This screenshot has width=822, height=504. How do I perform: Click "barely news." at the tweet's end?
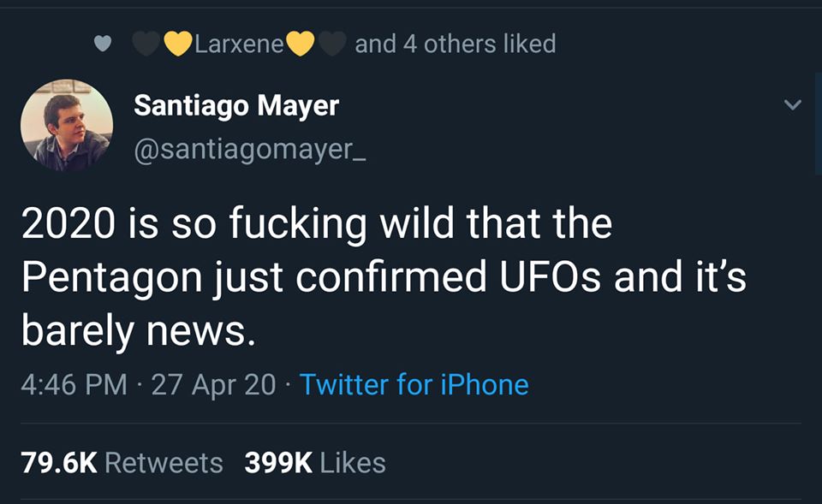click(139, 329)
